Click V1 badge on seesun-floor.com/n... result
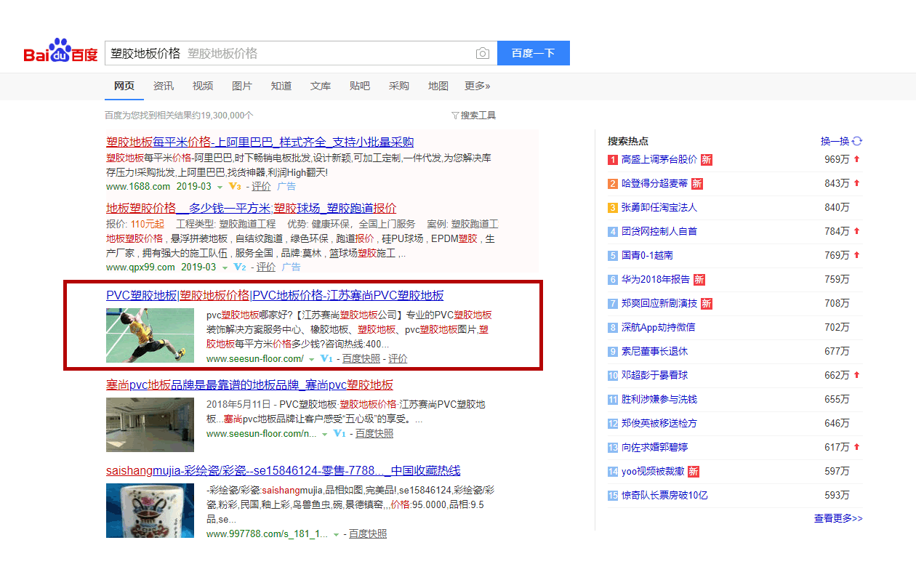Image resolution: width=916 pixels, height=588 pixels. point(339,433)
